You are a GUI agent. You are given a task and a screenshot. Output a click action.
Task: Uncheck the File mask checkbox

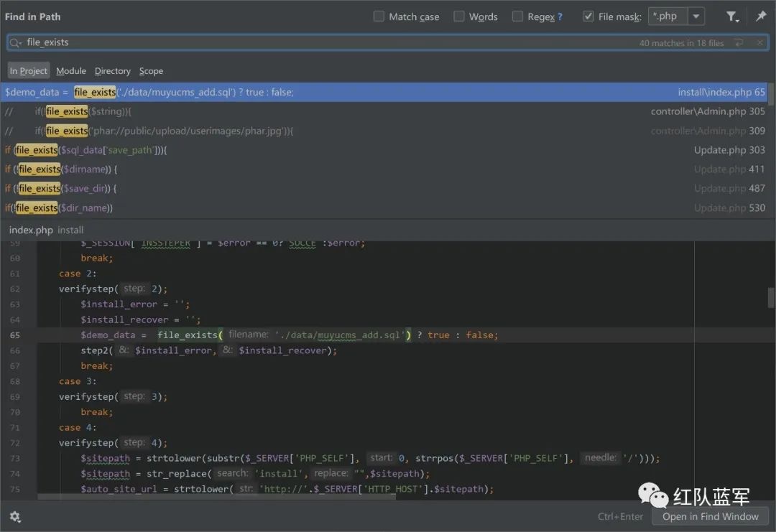[588, 17]
